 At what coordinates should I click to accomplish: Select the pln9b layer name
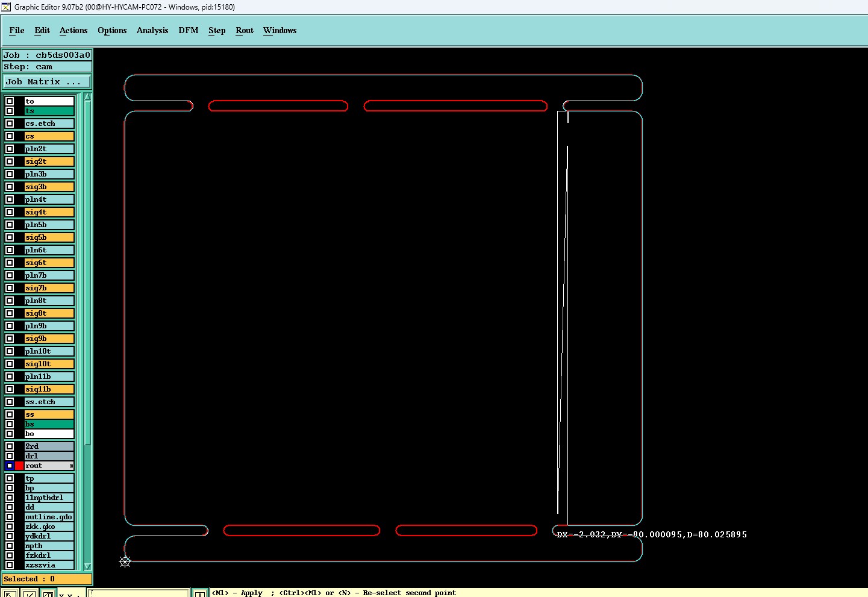tap(49, 326)
